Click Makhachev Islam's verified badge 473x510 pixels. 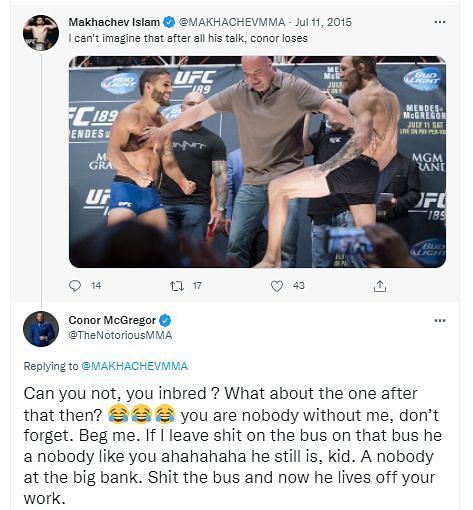[x=169, y=22]
